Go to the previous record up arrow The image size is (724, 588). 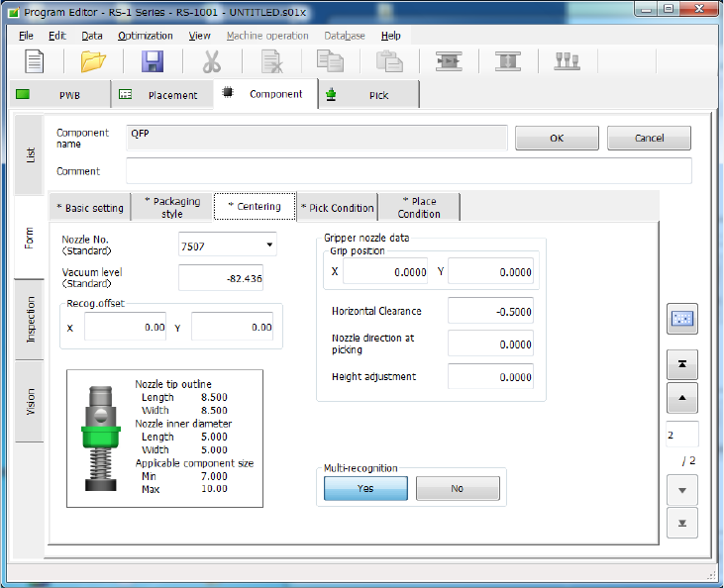(x=682, y=397)
